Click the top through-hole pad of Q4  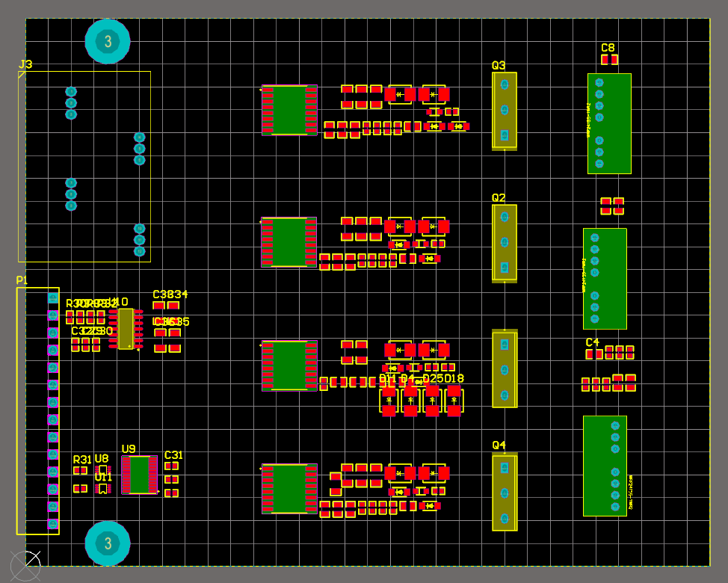click(x=505, y=468)
